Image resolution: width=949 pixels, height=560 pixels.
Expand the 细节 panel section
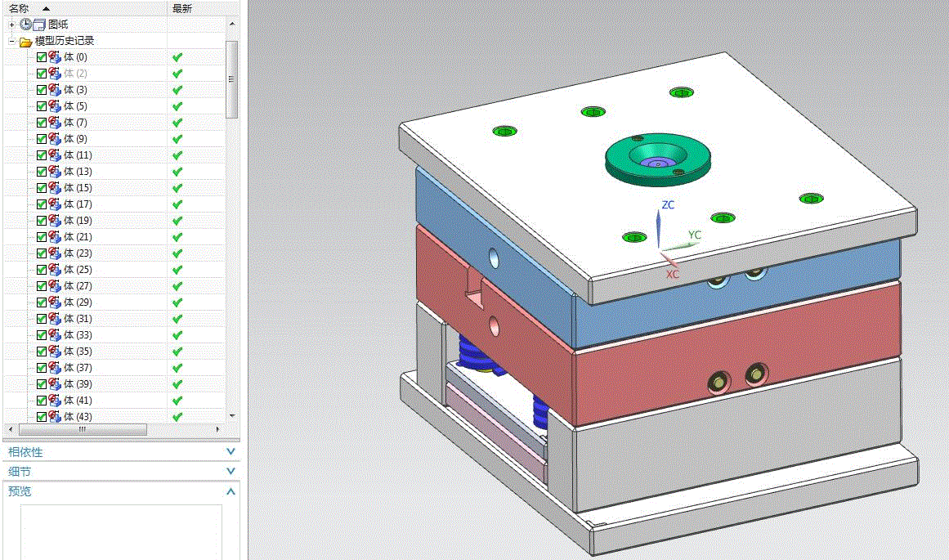[x=231, y=471]
